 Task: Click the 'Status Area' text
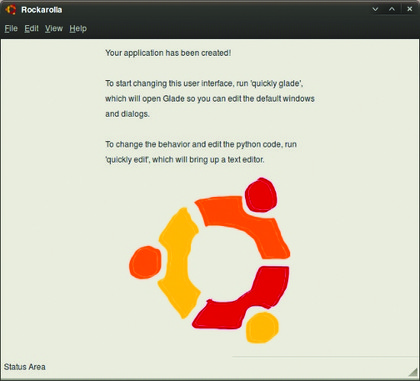[x=25, y=367]
